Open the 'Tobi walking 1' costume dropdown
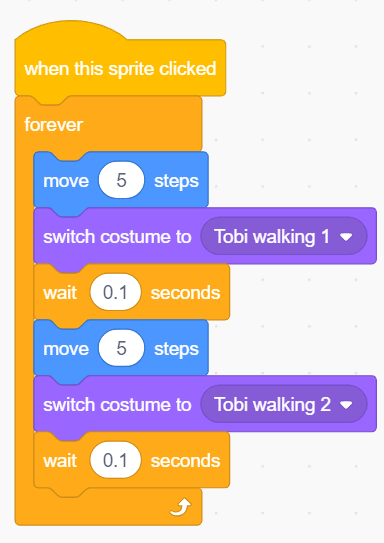Screen dimensions: 384x543 point(284,236)
